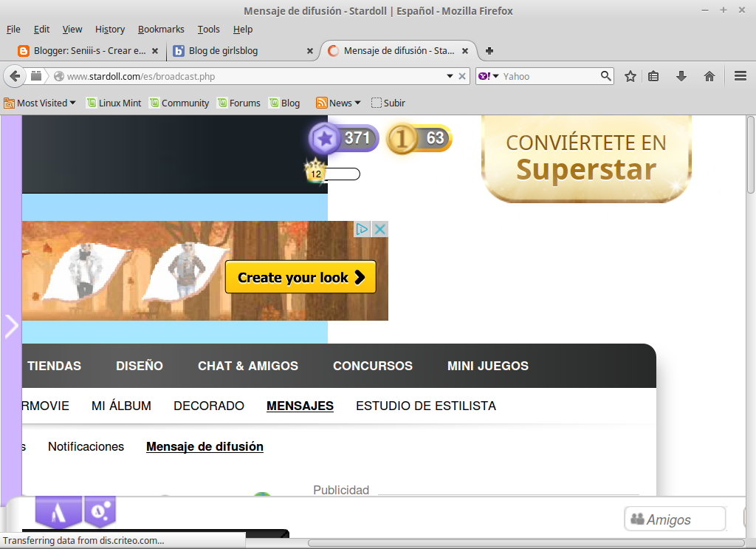
Task: Click Conviértete en Superstar banner
Action: coord(586,158)
